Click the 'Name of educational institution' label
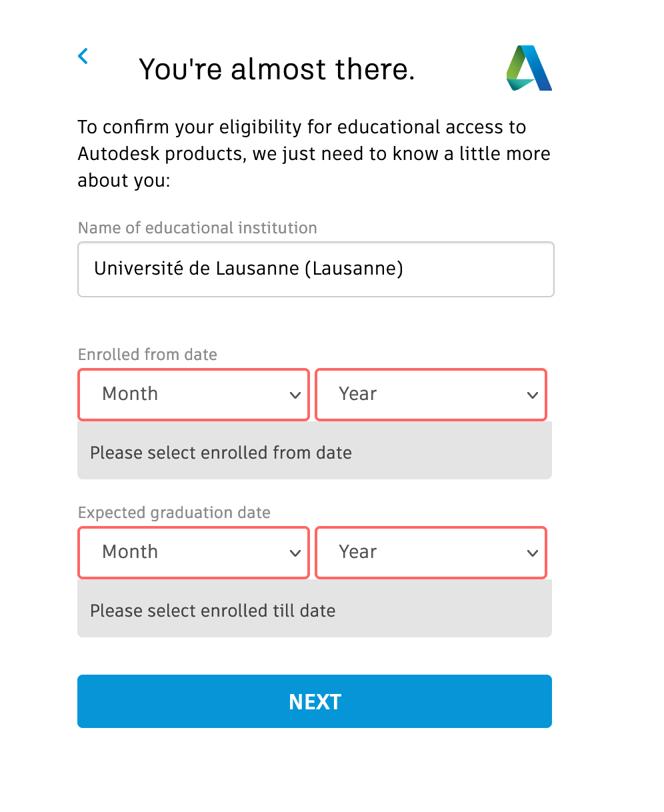 point(197,228)
